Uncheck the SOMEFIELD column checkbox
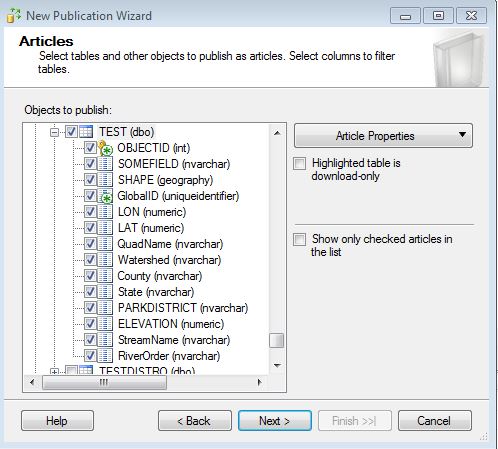Viewport: 498px width, 449px height. click(90, 163)
